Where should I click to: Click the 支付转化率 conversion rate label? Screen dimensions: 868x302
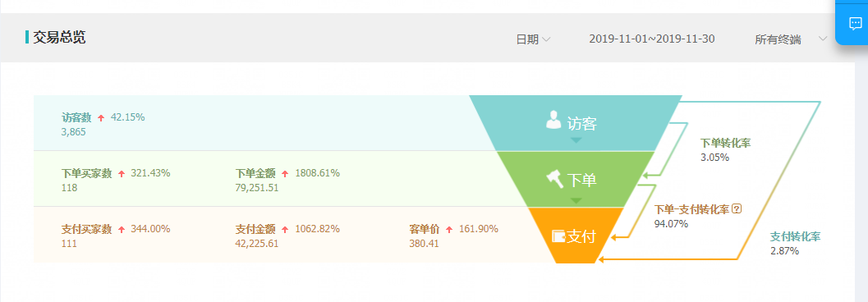[795, 236]
